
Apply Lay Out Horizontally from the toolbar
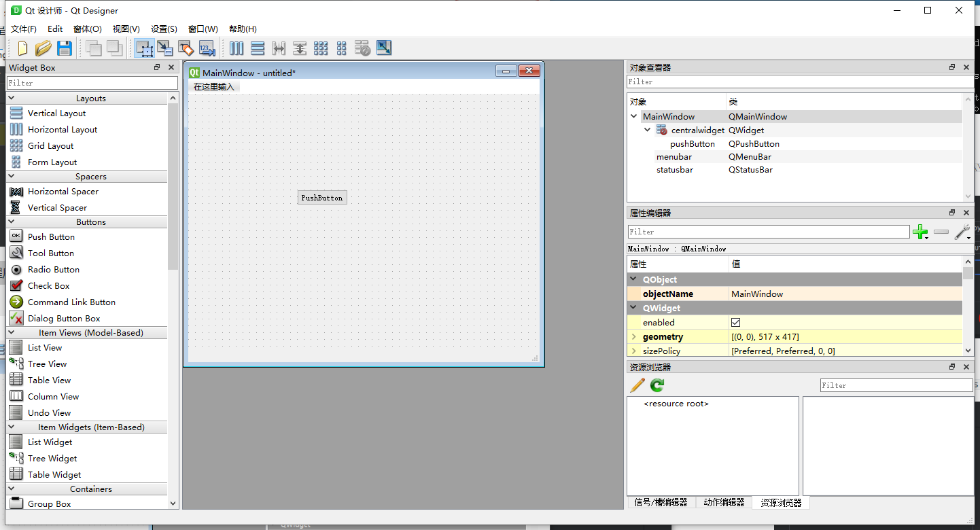click(x=237, y=48)
